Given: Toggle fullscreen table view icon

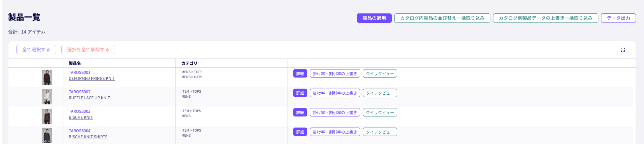Looking at the screenshot, I should [x=623, y=50].
